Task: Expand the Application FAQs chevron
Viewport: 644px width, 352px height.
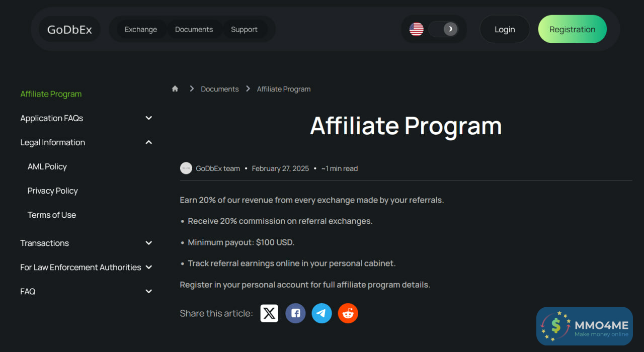Action: click(x=148, y=118)
